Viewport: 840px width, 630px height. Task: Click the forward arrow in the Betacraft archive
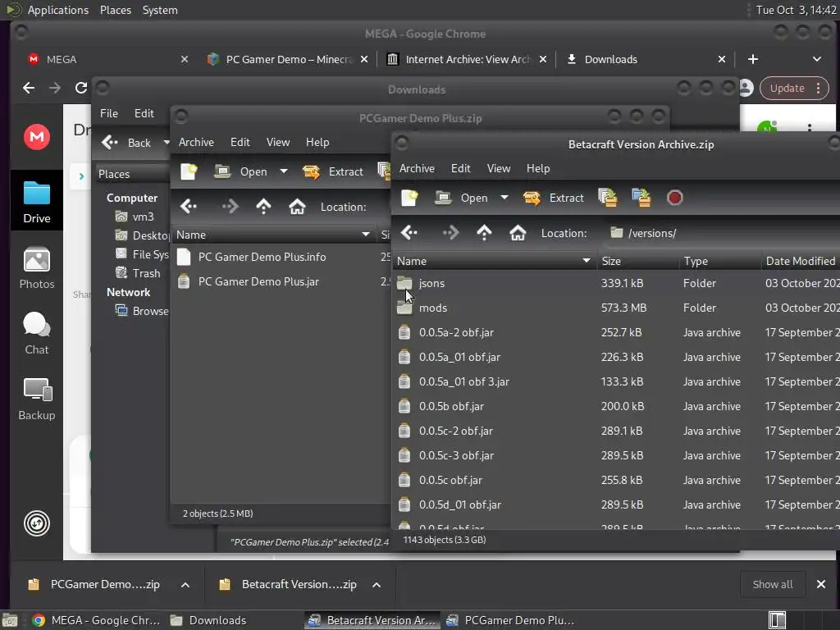[x=450, y=232]
